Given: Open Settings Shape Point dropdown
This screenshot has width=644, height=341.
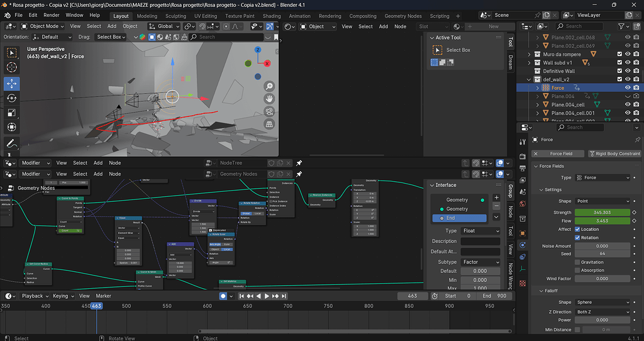Looking at the screenshot, I should 602,201.
